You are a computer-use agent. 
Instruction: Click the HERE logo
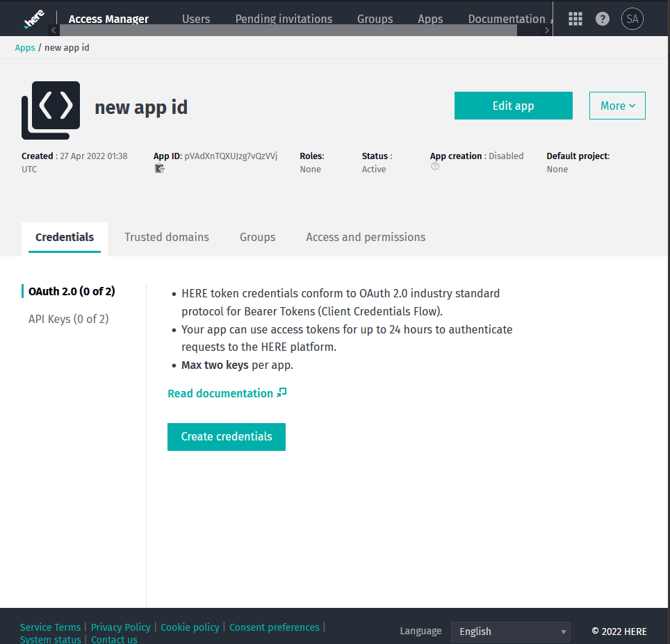34,19
